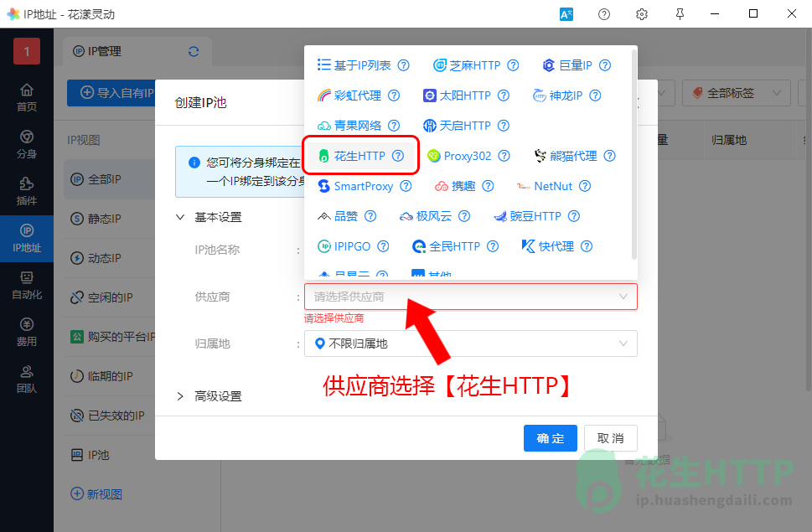Image resolution: width=812 pixels, height=532 pixels.
Task: Show help for 彩虹代理
Action: pos(394,96)
